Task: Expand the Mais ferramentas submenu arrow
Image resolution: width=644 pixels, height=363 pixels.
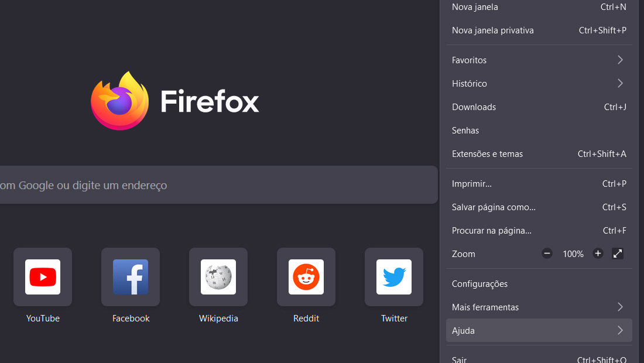Action: click(x=620, y=307)
